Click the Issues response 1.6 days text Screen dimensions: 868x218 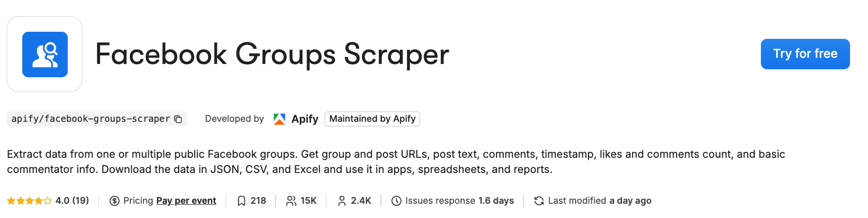[460, 201]
